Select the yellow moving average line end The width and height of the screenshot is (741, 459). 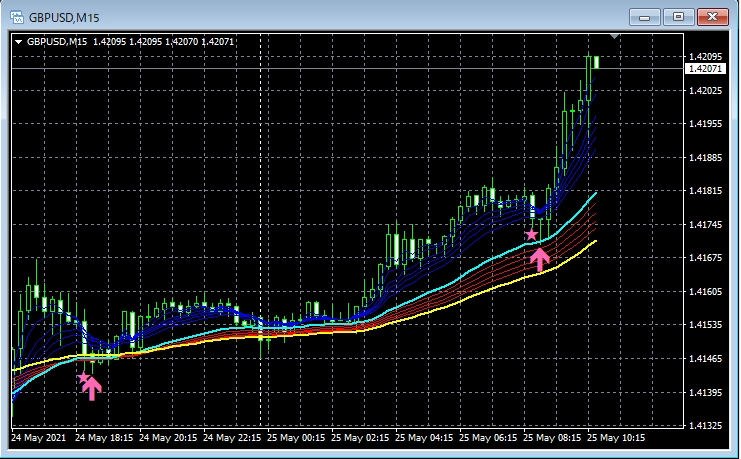596,241
